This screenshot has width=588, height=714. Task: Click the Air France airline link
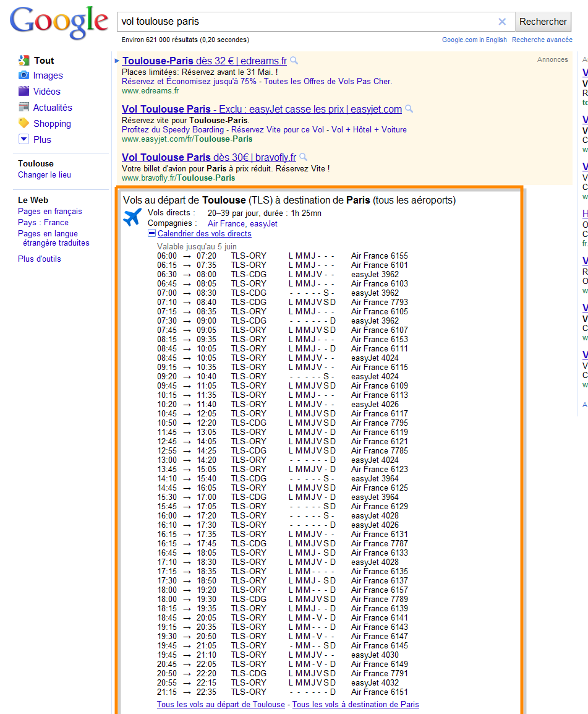point(227,223)
